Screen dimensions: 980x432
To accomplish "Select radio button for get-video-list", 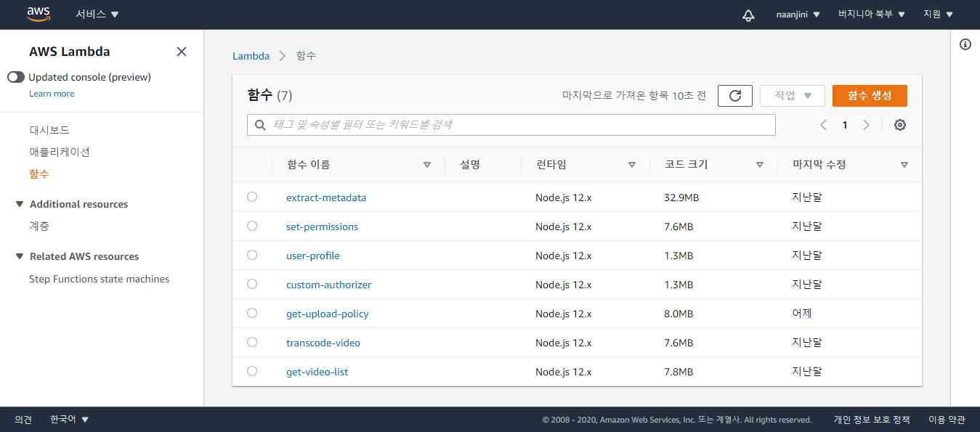I will point(252,371).
